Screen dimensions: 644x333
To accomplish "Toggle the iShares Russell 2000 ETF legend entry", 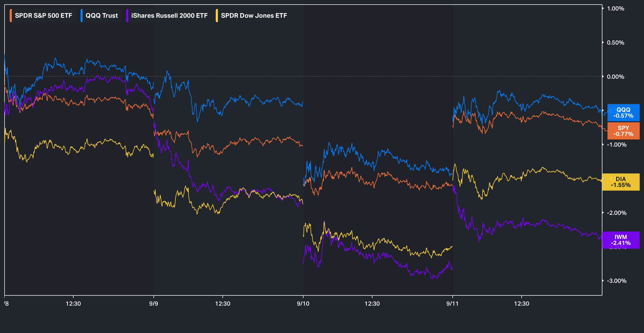I will 167,16.
